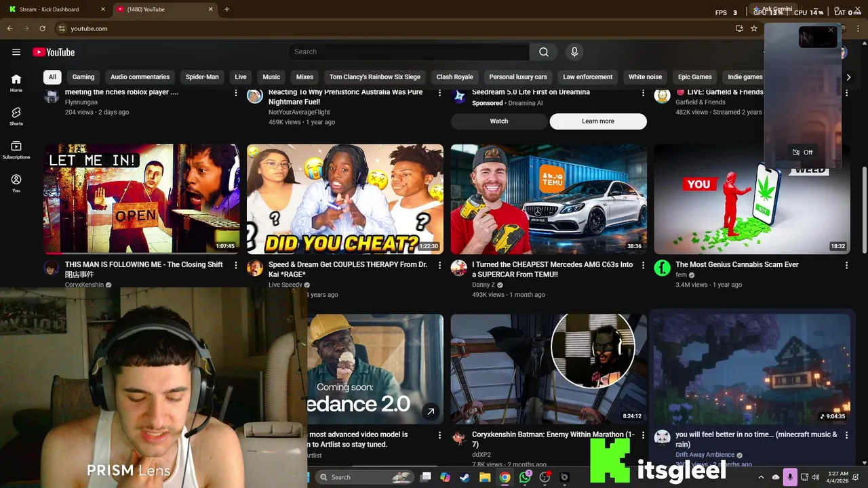Image resolution: width=868 pixels, height=488 pixels.
Task: Reload the YouTube page
Action: [x=42, y=28]
